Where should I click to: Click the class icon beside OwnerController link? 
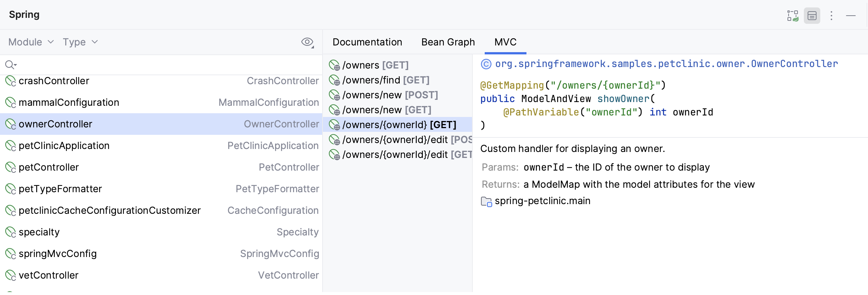(x=486, y=64)
